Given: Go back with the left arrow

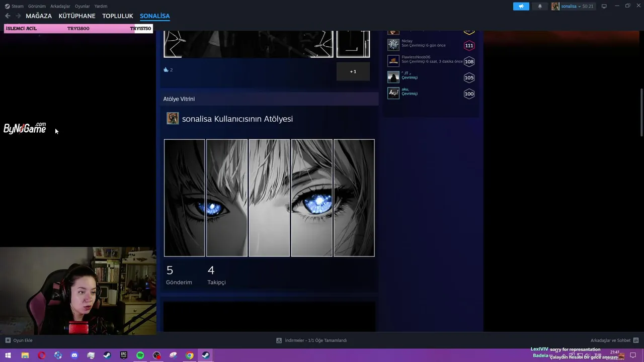Looking at the screenshot, I should pos(8,16).
